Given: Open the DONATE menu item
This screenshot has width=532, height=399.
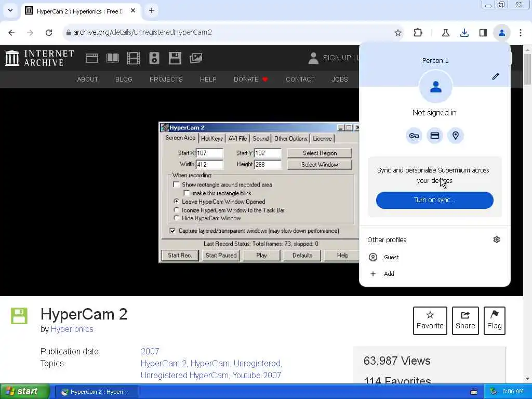Looking at the screenshot, I should [251, 79].
